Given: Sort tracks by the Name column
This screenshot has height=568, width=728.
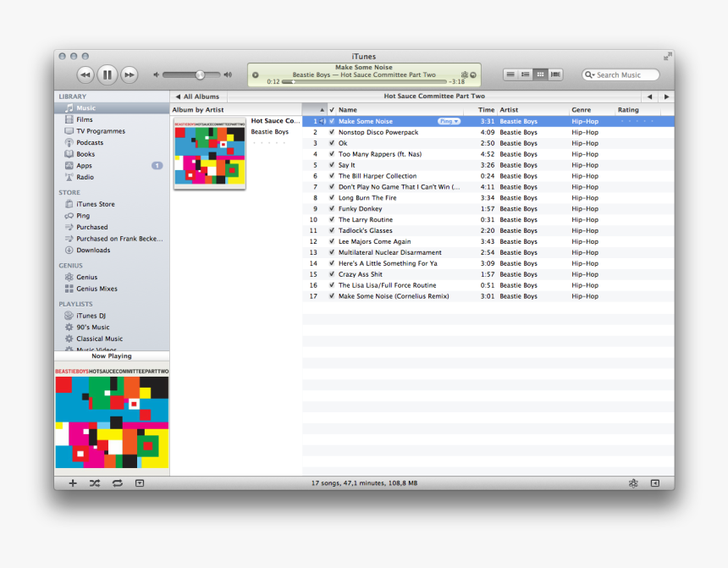Looking at the screenshot, I should [x=399, y=109].
